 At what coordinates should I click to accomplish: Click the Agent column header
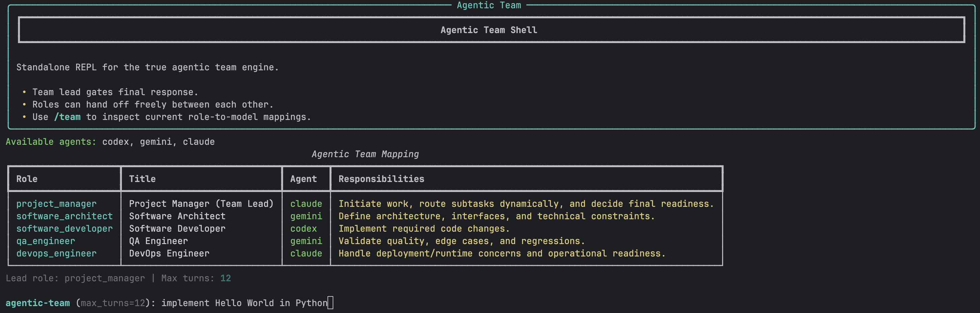click(x=303, y=179)
